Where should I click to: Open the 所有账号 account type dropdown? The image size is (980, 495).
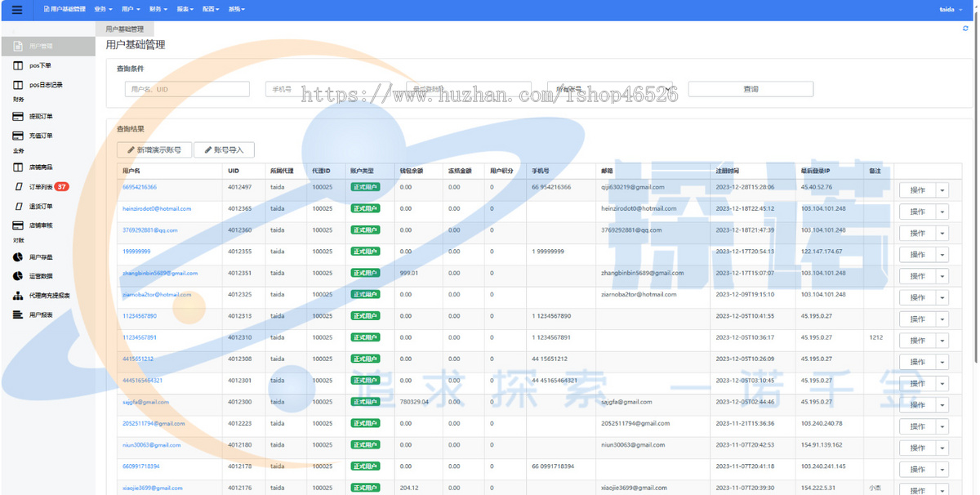(609, 89)
